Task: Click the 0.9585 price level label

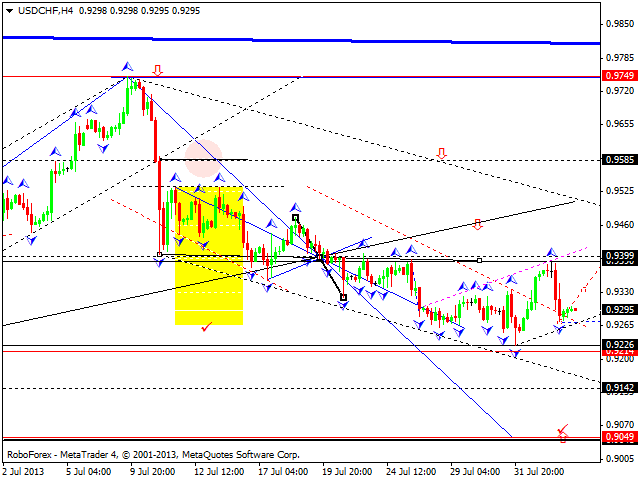Action: click(617, 159)
